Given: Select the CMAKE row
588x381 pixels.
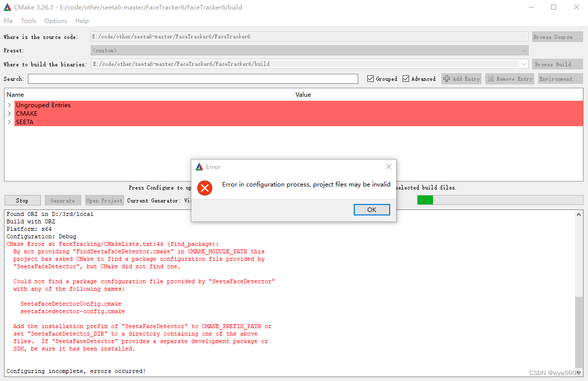Looking at the screenshot, I should point(298,113).
